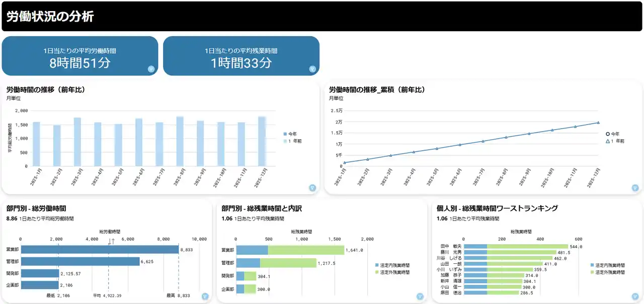Click the sort arrows under 総労働時間 axis title
The image size is (644, 304).
pos(112,242)
